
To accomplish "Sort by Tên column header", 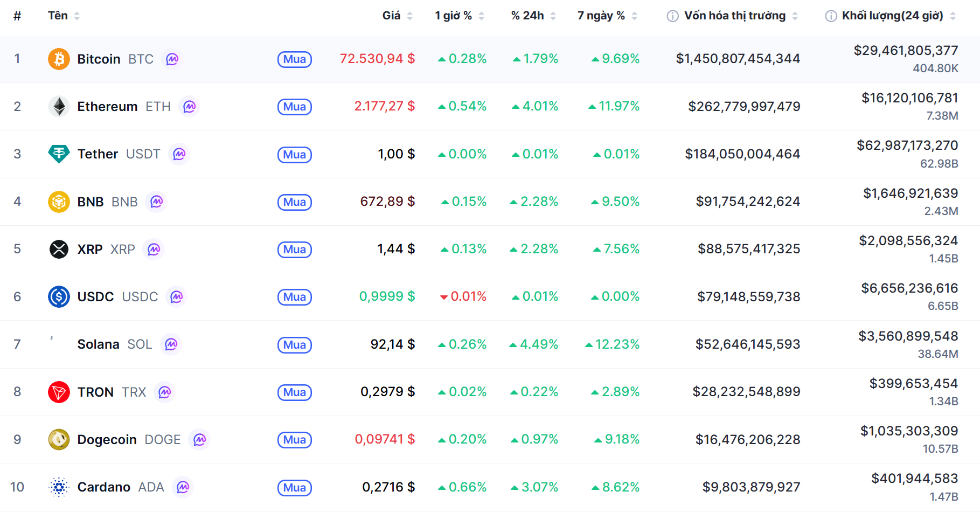I will point(58,16).
